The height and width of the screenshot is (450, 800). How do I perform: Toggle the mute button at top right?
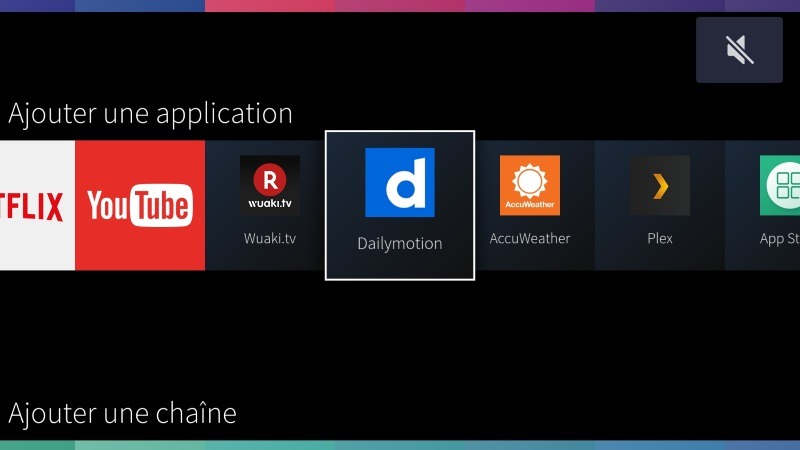pyautogui.click(x=739, y=49)
